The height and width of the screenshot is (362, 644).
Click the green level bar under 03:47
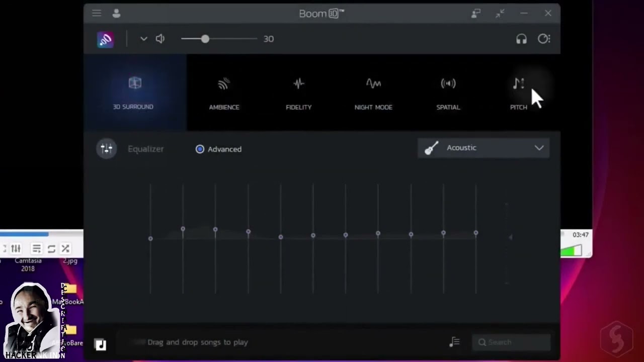pyautogui.click(x=571, y=250)
